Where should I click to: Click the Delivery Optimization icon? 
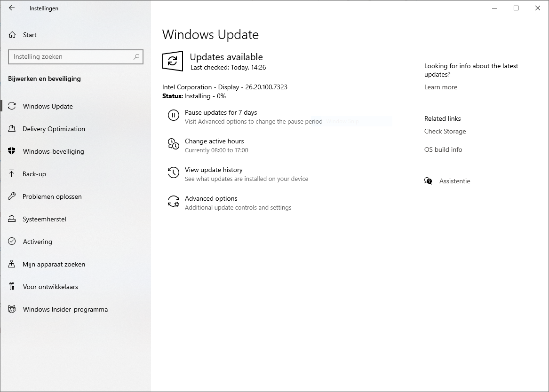point(12,129)
